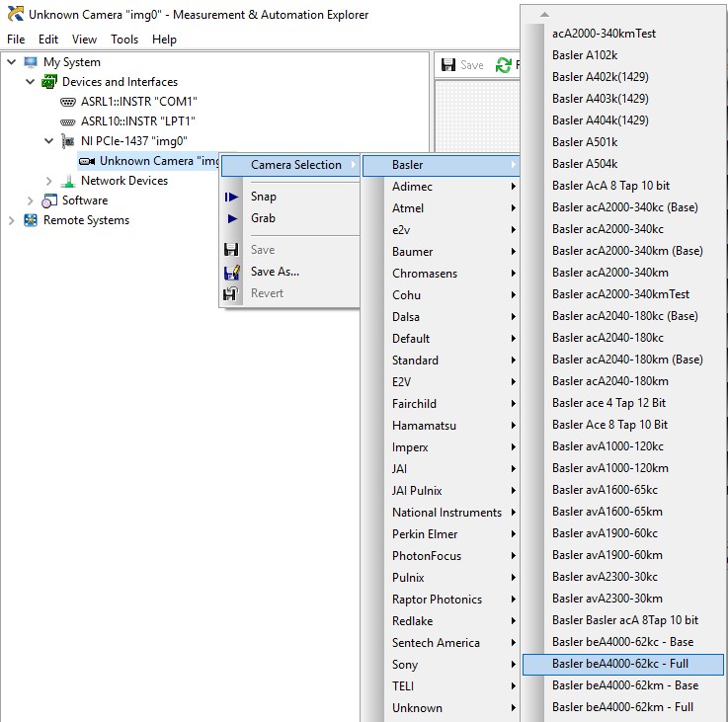The width and height of the screenshot is (728, 722).
Task: Click the Measurement & Automation Explorer app icon
Action: tap(16, 14)
